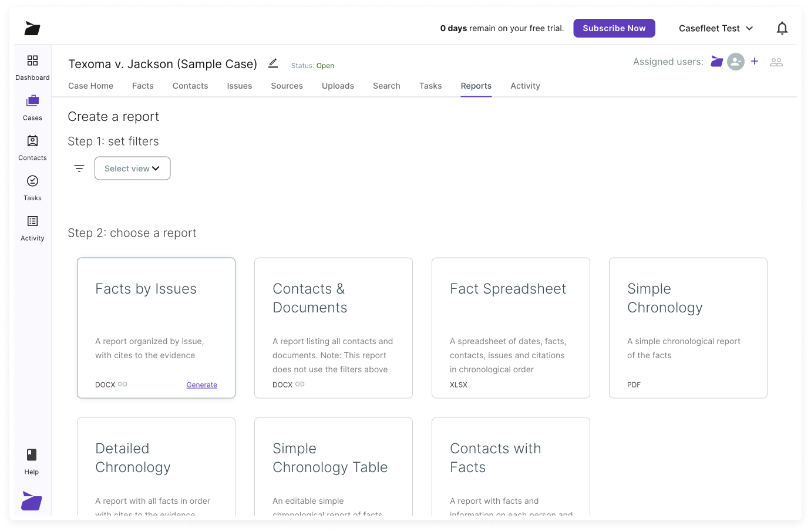Open Tasks from the left sidebar
811x532 pixels.
pos(32,186)
